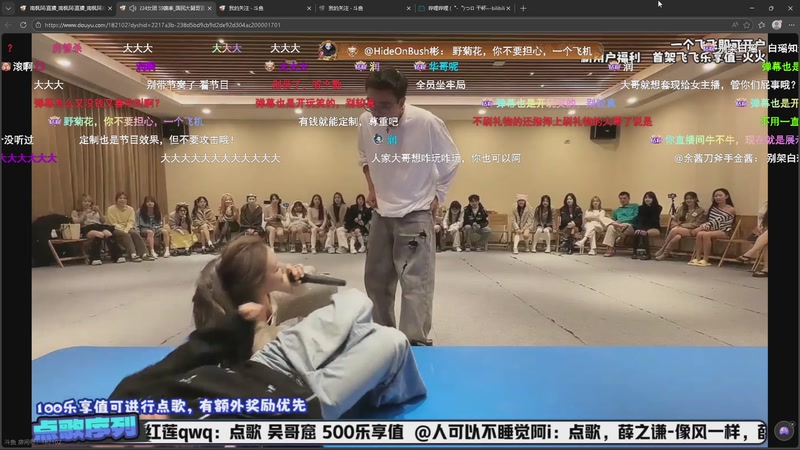This screenshot has width=800, height=450.
Task: Open the browser profile avatar
Action: pyautogui.click(x=777, y=24)
